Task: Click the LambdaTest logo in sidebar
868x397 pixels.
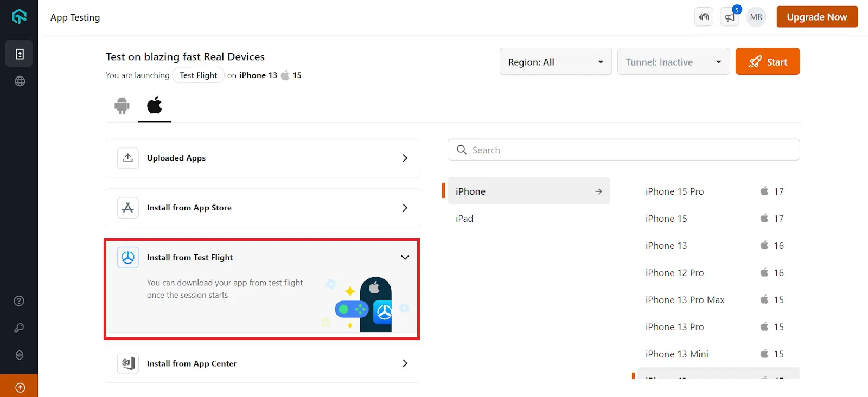Action: 19,17
